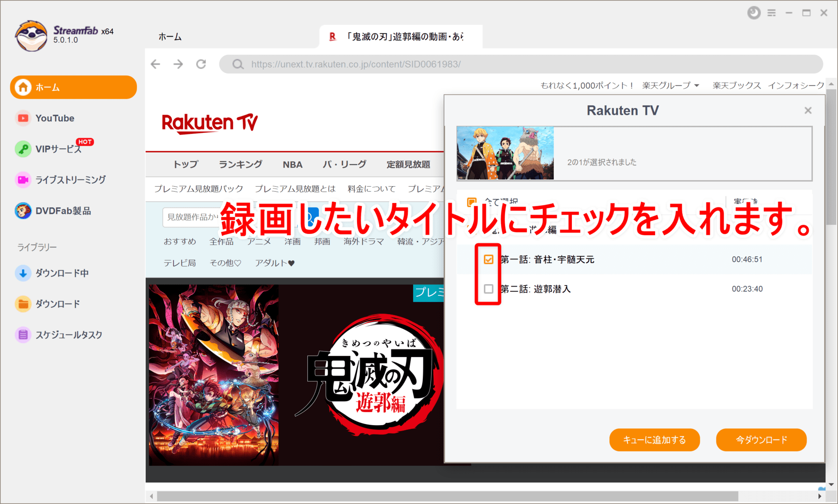This screenshot has height=504, width=838.
Task: Expand the 楽天グループ dropdown
Action: pos(670,85)
